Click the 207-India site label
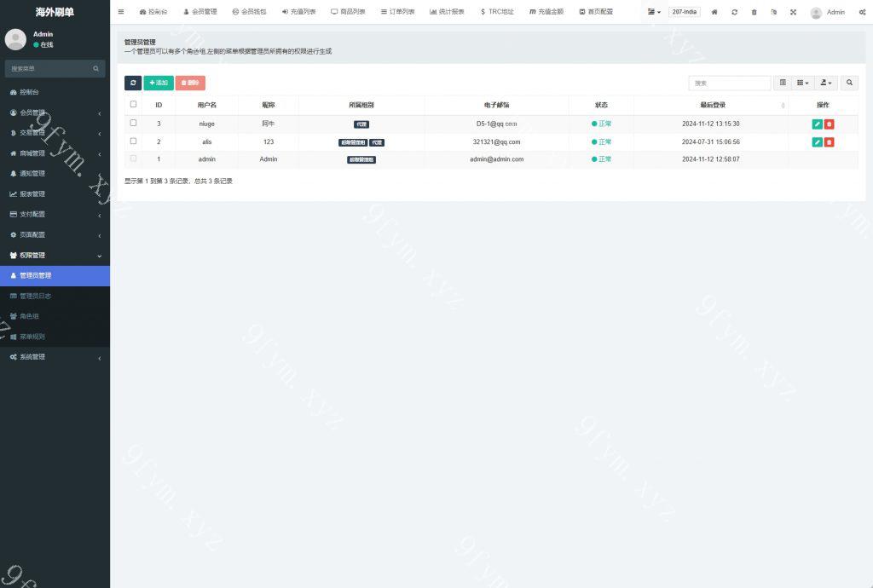The height and width of the screenshot is (588, 873). click(x=685, y=12)
